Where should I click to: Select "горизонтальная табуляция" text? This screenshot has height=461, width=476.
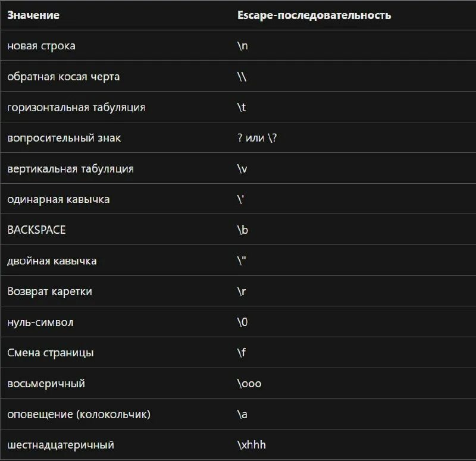tap(76, 108)
